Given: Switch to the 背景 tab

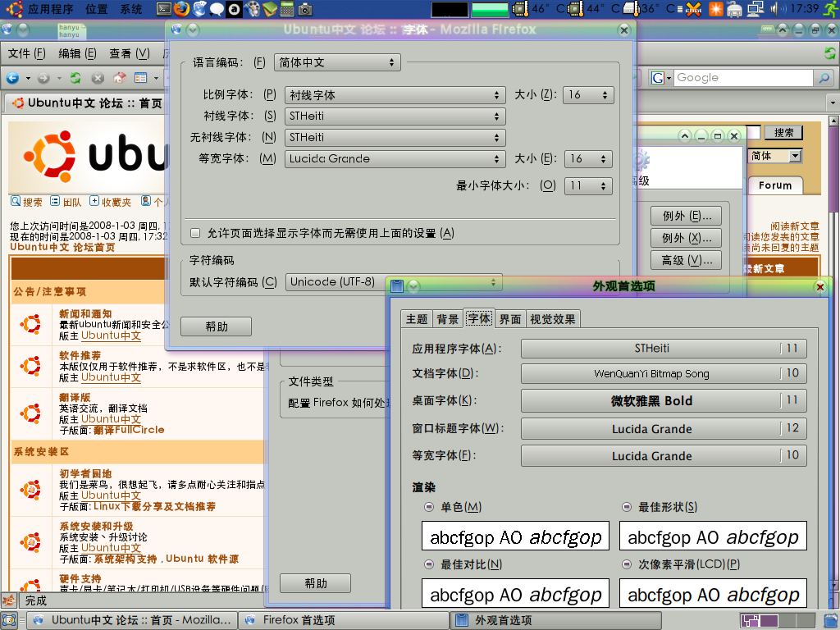Looking at the screenshot, I should pyautogui.click(x=447, y=319).
